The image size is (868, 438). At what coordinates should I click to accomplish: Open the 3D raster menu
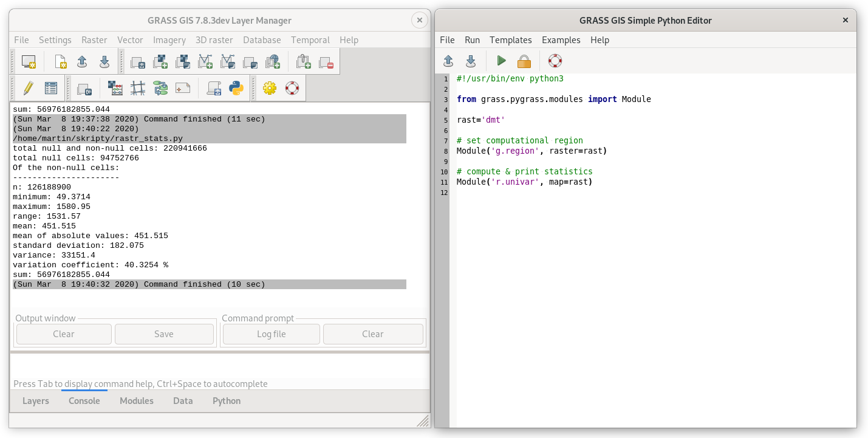(214, 39)
